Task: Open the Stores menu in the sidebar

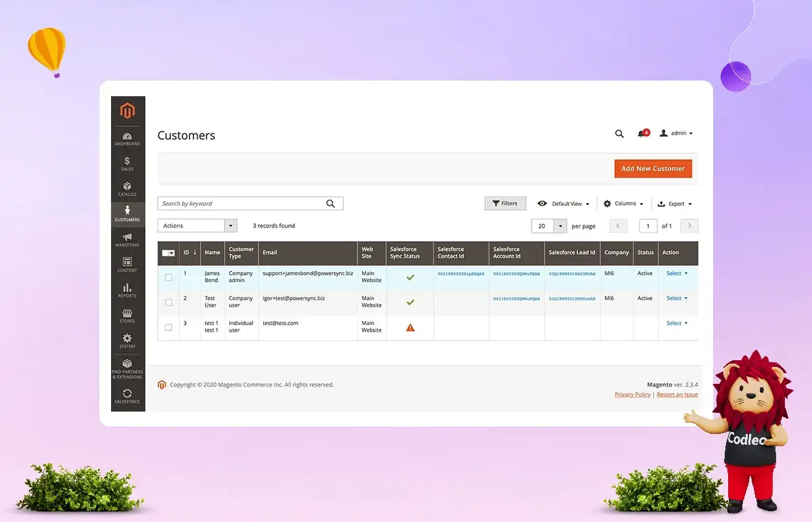Action: pyautogui.click(x=127, y=316)
